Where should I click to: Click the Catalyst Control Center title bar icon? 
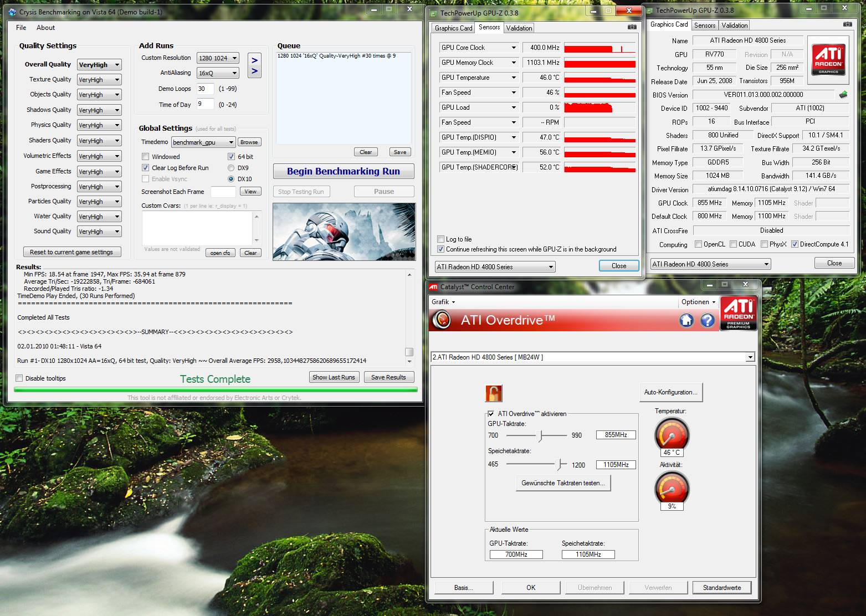pyautogui.click(x=434, y=286)
